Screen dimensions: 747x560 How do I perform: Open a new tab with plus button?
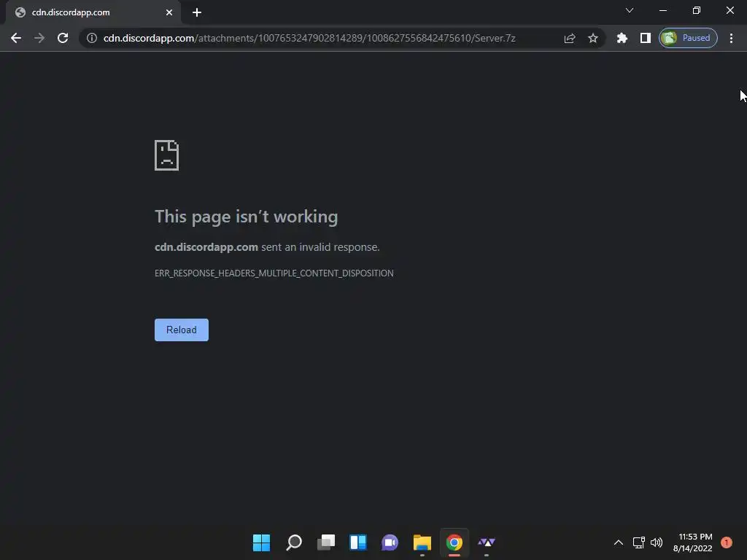coord(197,12)
